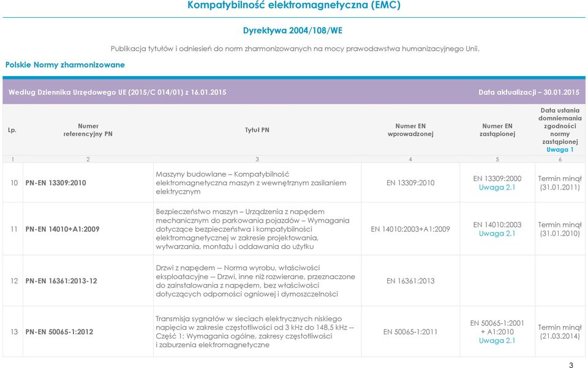588x368 pixels.
Task: Open 'Uwaga 2.1' link under EN 14010:2003
Action: tap(497, 233)
